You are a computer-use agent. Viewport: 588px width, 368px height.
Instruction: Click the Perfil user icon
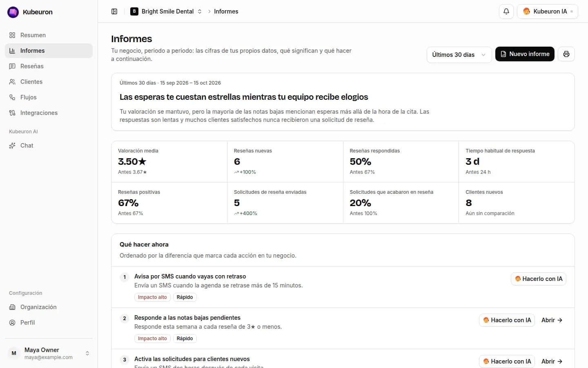(12, 323)
